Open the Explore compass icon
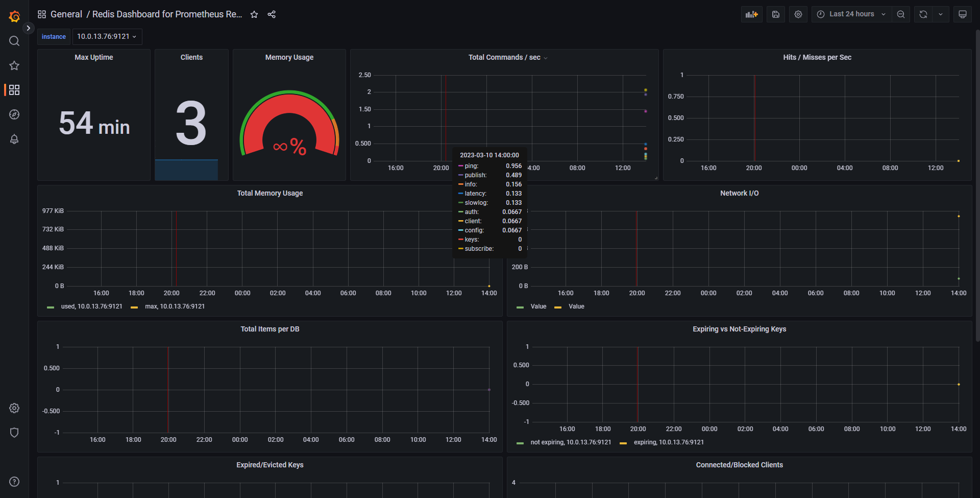The height and width of the screenshot is (498, 980). [14, 114]
